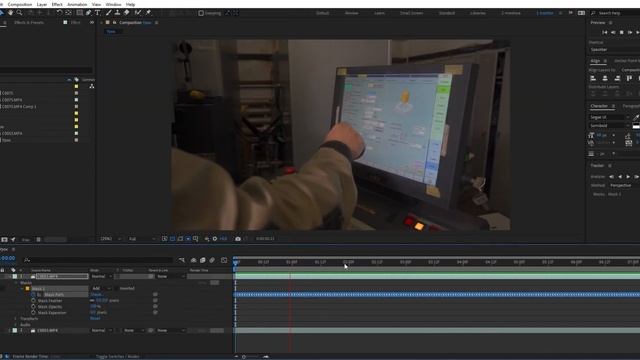Open the Semibold font style dropdown
This screenshot has width=640, height=360.
click(609, 126)
